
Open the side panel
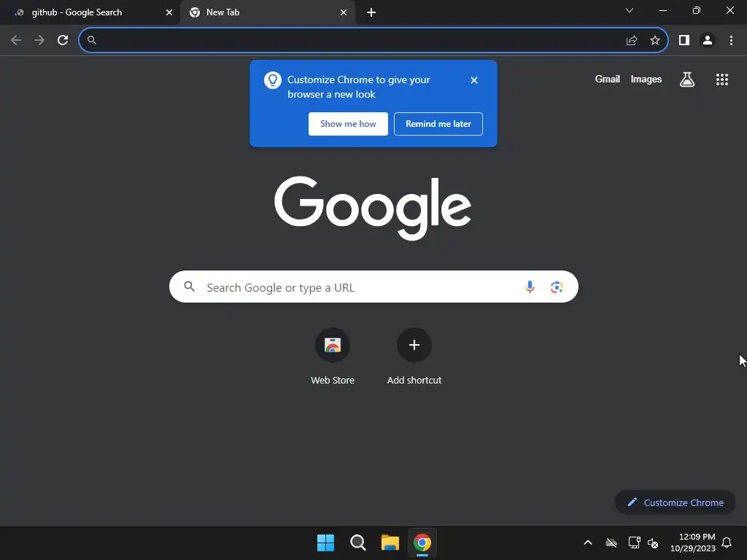[x=684, y=41]
